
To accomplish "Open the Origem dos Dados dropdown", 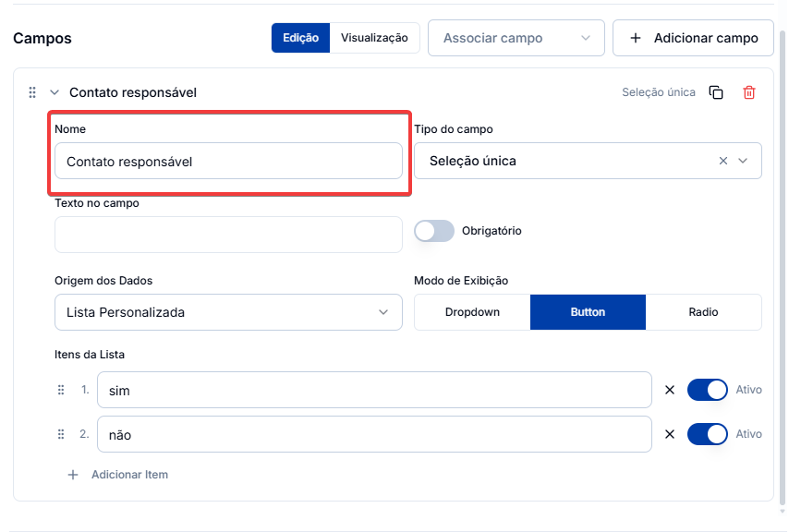I will (228, 312).
